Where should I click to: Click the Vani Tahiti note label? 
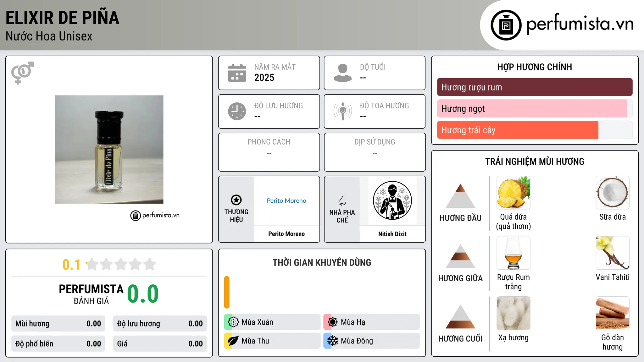coord(613,277)
